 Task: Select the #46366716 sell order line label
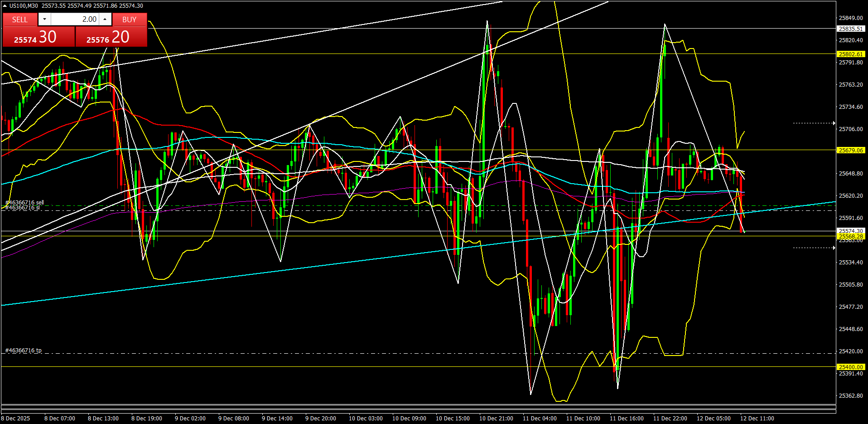click(x=24, y=202)
